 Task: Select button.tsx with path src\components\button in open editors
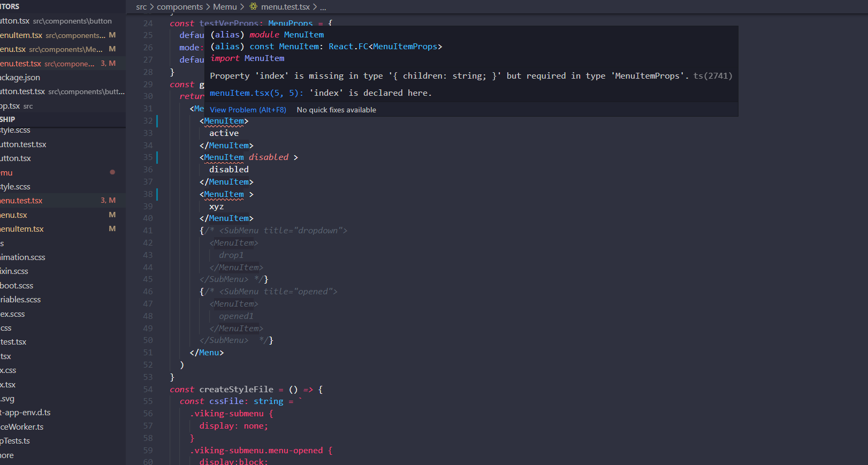tap(63, 21)
